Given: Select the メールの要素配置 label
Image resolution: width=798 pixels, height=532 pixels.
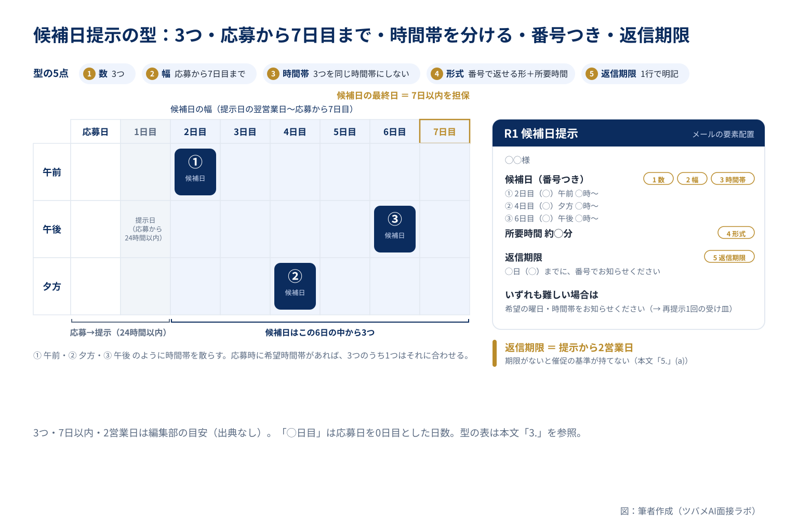Looking at the screenshot, I should [723, 134].
